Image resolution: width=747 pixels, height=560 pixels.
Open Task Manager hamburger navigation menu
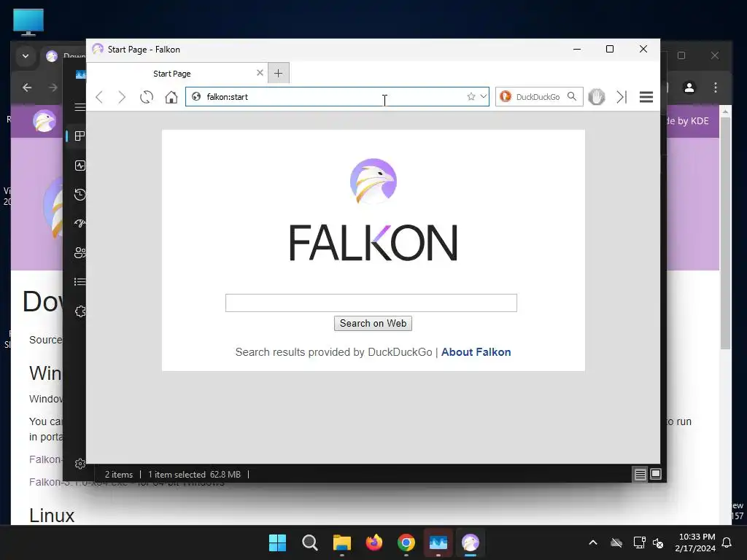[80, 107]
